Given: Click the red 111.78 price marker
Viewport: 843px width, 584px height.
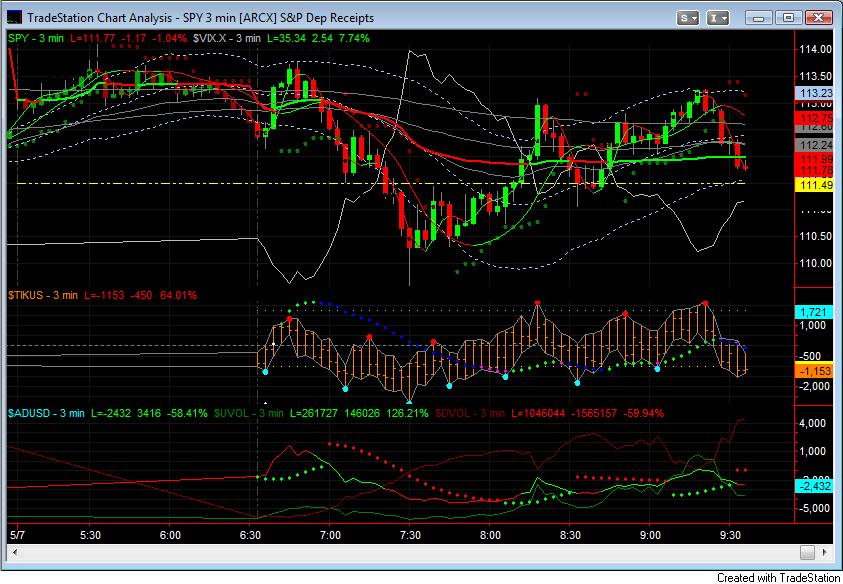Looking at the screenshot, I should pyautogui.click(x=813, y=170).
